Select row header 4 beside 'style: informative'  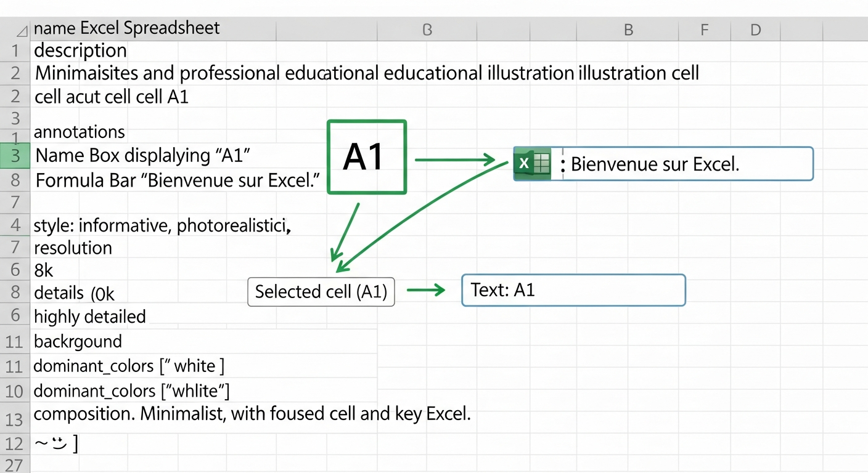click(x=15, y=226)
